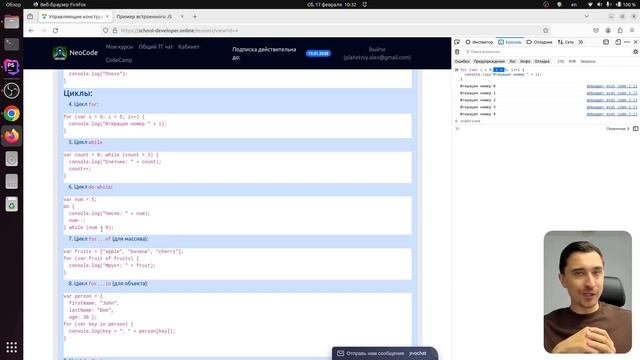Click the while loop code block

pyautogui.click(x=238, y=167)
